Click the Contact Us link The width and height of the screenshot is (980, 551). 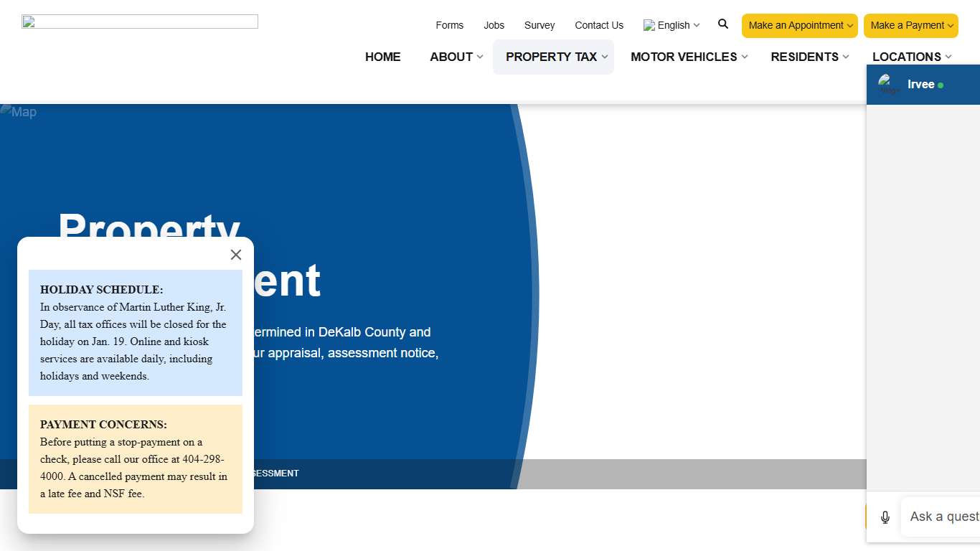pos(599,25)
